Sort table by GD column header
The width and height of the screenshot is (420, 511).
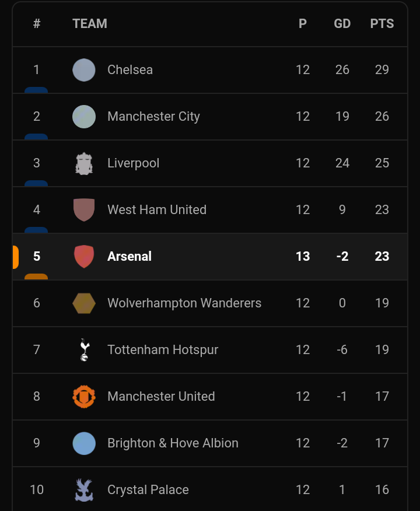tap(342, 23)
